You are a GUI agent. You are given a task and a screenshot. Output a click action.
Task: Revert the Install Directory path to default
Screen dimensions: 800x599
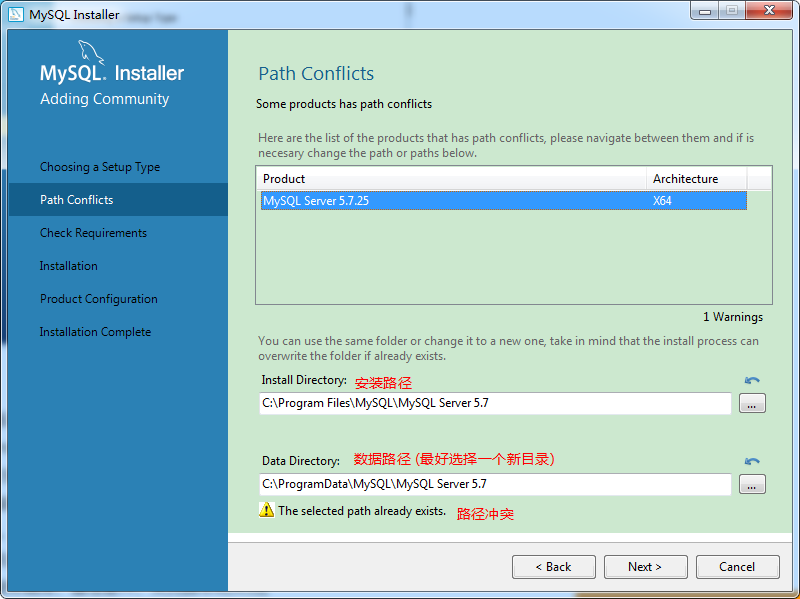tap(752, 381)
